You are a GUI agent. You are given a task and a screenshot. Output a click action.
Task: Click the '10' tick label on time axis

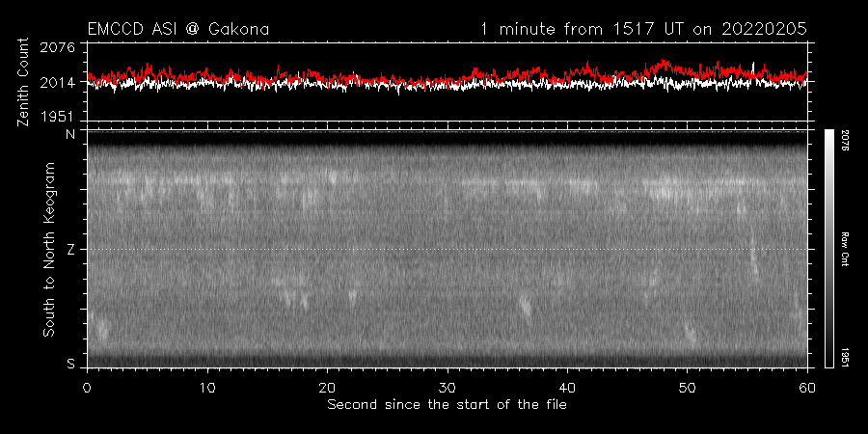click(x=207, y=388)
